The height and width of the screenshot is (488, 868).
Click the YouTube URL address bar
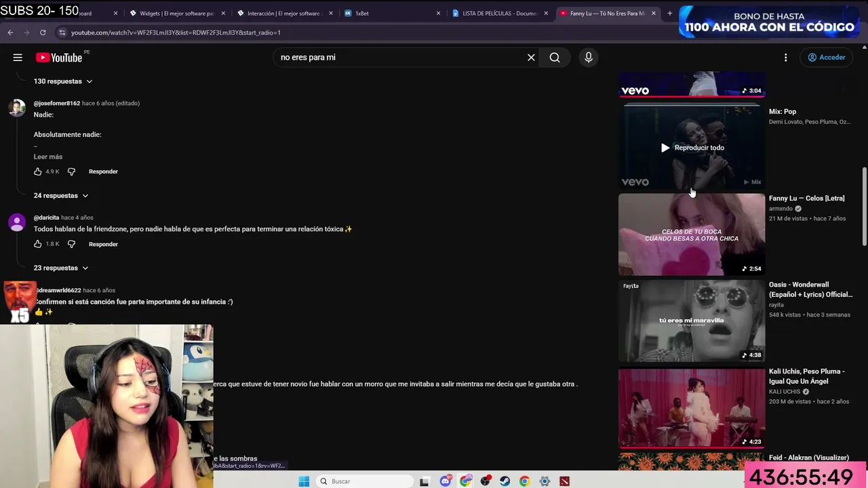tap(353, 33)
